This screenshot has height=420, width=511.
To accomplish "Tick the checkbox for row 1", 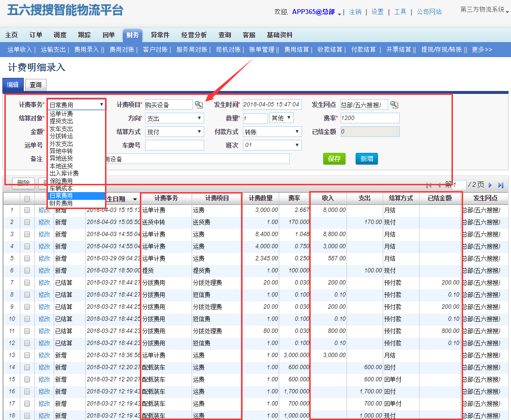I will 27,210.
